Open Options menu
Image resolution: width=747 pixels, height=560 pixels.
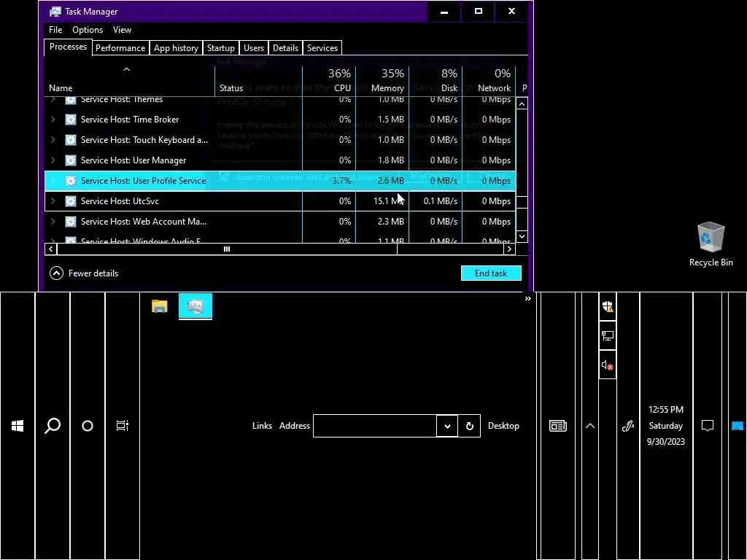click(88, 29)
